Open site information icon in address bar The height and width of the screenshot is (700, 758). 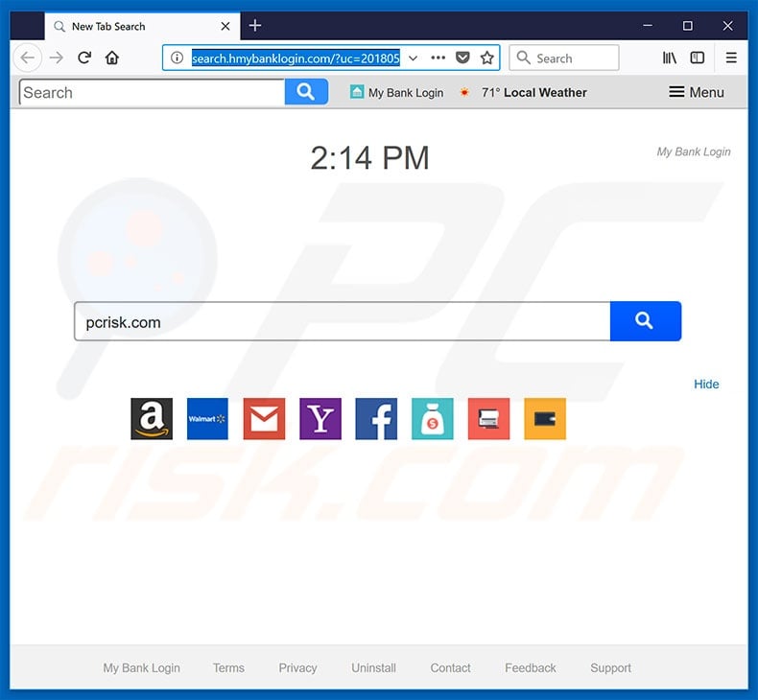177,58
